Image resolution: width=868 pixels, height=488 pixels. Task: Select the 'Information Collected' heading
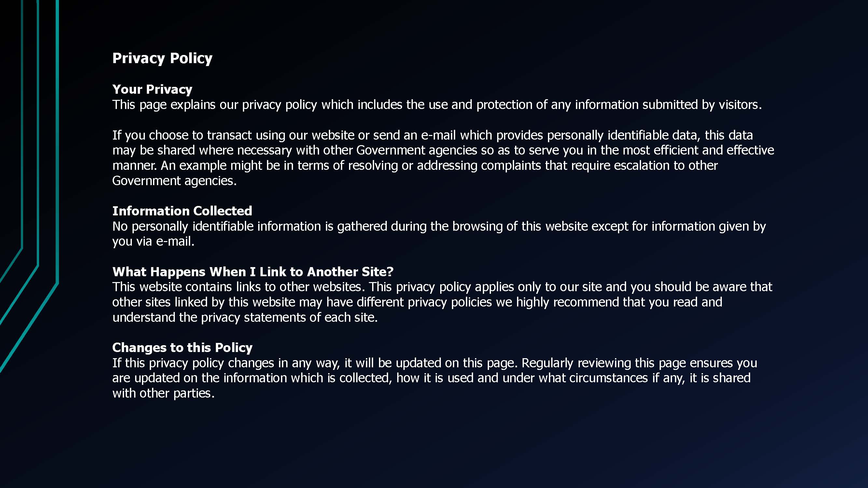coord(182,211)
